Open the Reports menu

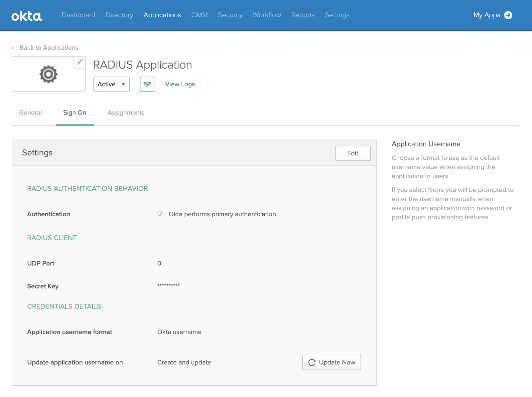[x=303, y=15]
